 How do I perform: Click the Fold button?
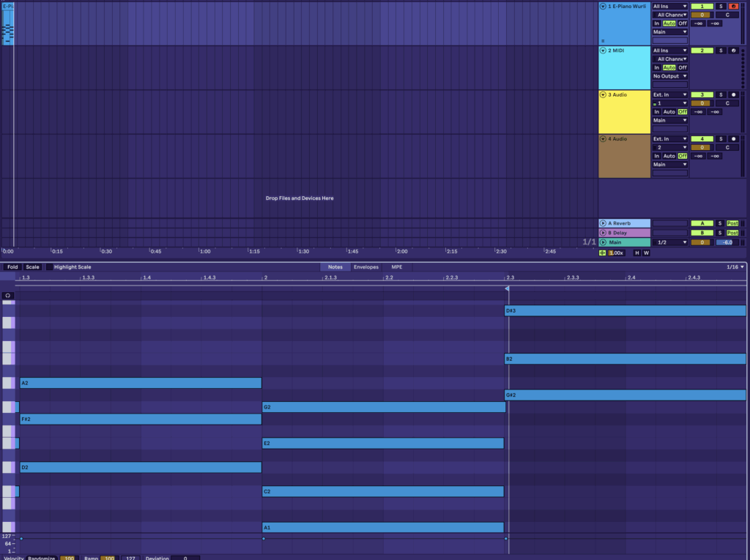pyautogui.click(x=12, y=267)
